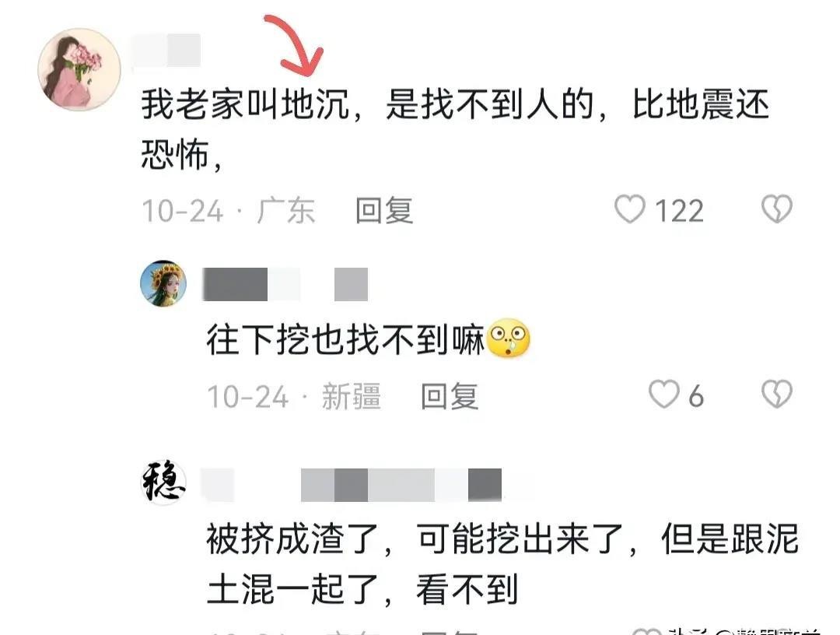Reply to the 新疆 comment via 回复
The image size is (840, 635).
449,396
